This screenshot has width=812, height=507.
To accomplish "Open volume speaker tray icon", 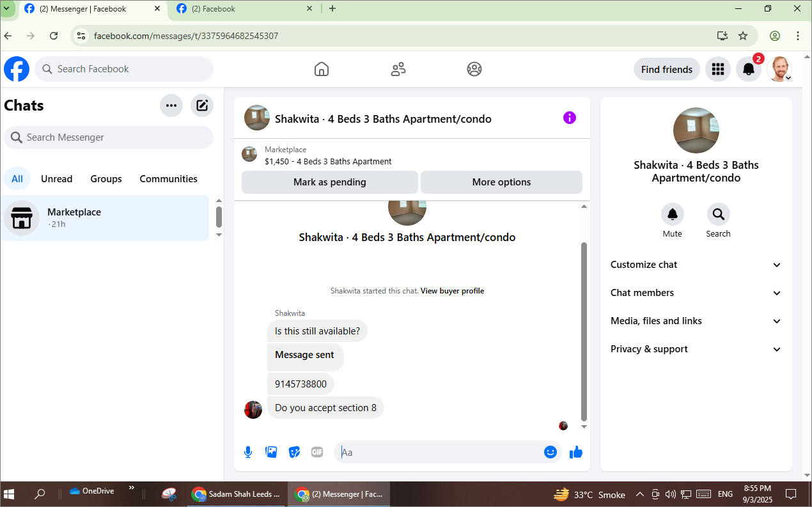I will click(x=670, y=494).
